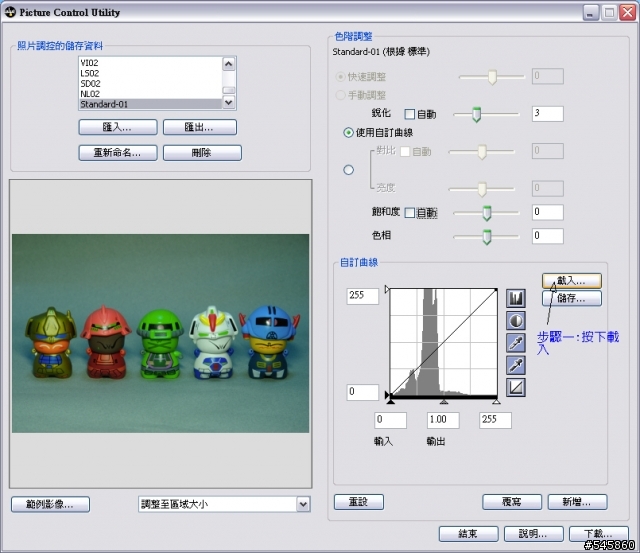
Task: Click the 覆寫 overwrite button
Action: point(512,502)
